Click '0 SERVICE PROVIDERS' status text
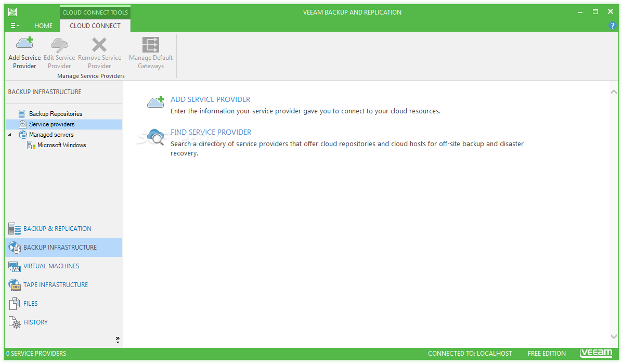This screenshot has height=364, width=623. pos(36,353)
